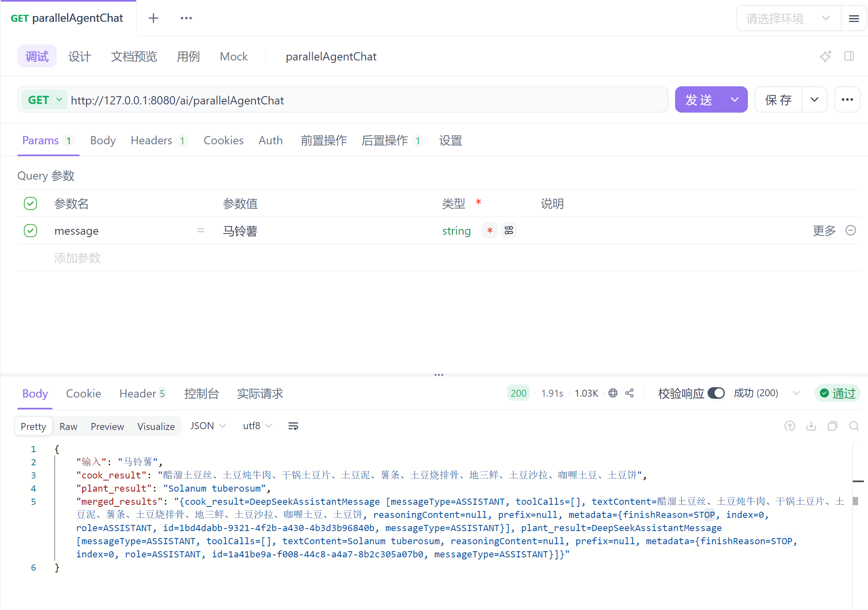The image size is (868, 610).
Task: Toggle the side panel layout icon
Action: click(849, 56)
